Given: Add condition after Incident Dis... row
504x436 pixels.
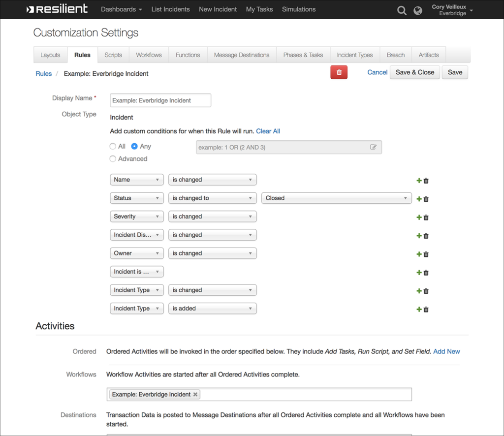Looking at the screenshot, I should click(x=419, y=236).
